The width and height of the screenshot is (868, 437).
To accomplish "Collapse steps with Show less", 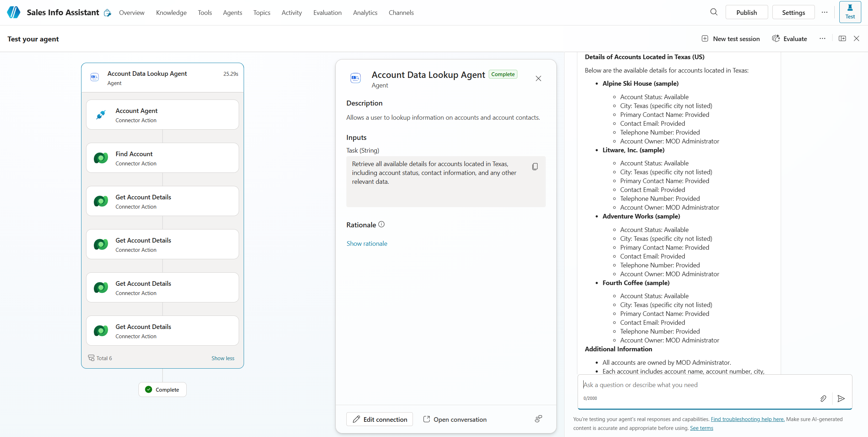I will pos(223,358).
